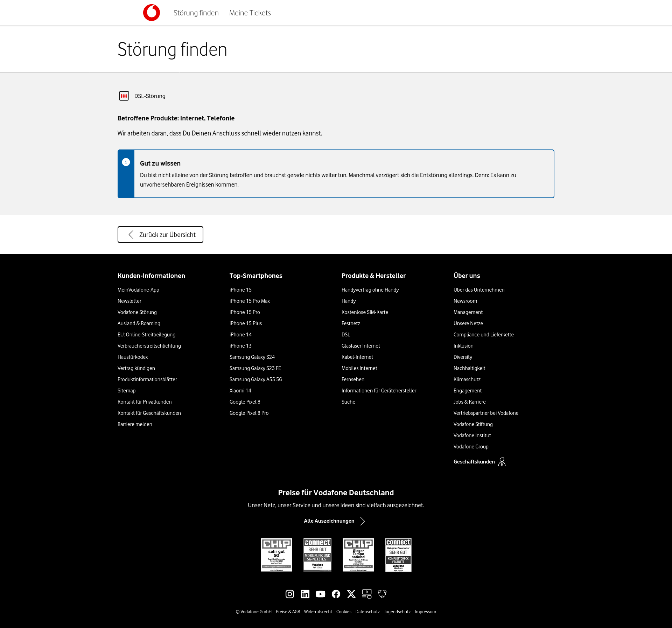Screen dimensions: 672x628
Task: Open the Google Pixel 8 Pro link
Action: click(x=249, y=413)
